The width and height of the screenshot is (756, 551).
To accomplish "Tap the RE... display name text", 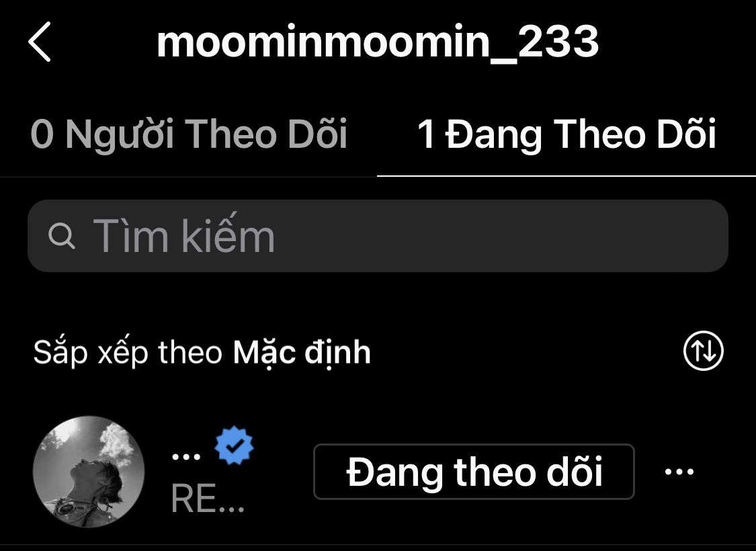I will pos(208,499).
